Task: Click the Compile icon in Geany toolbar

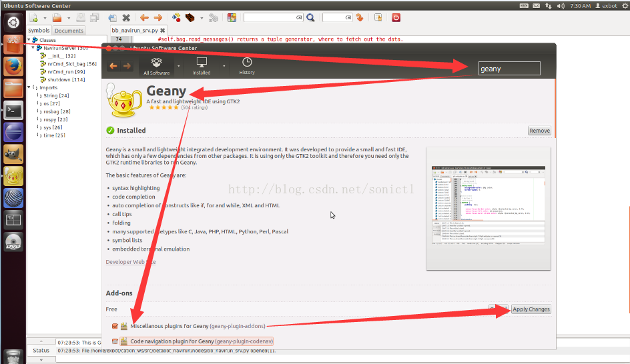Action: (x=176, y=17)
